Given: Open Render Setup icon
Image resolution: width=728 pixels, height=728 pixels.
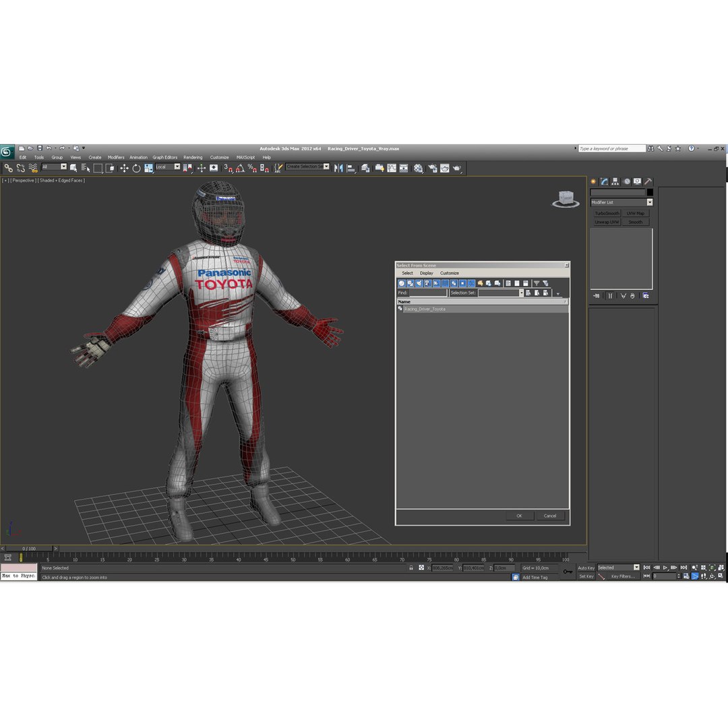Looking at the screenshot, I should (x=433, y=168).
